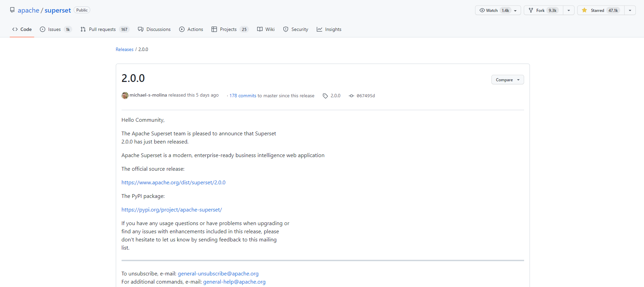
Task: Click the Security shield icon
Action: pyautogui.click(x=286, y=29)
